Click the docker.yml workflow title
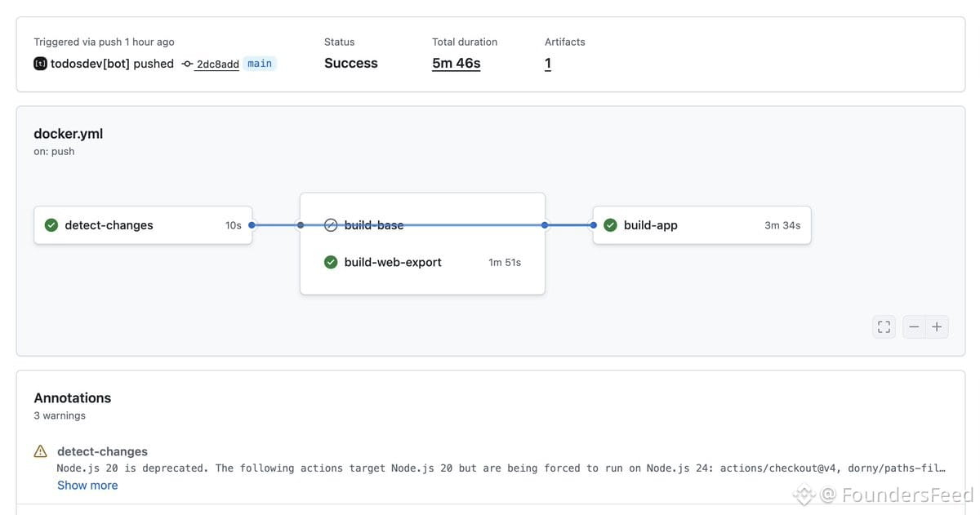The width and height of the screenshot is (980, 515). coord(68,134)
